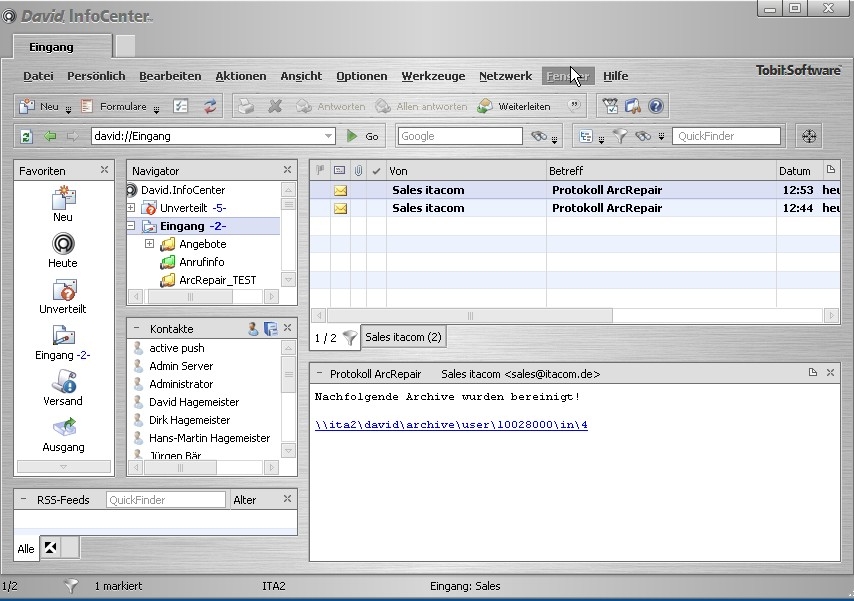
Task: Click the checklist icon beside Formulare
Action: click(x=180, y=106)
